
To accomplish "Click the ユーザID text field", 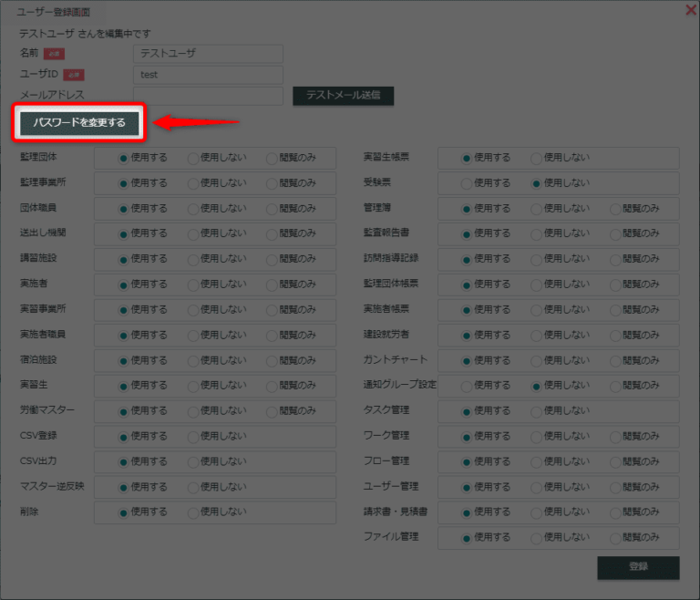I will (x=208, y=75).
